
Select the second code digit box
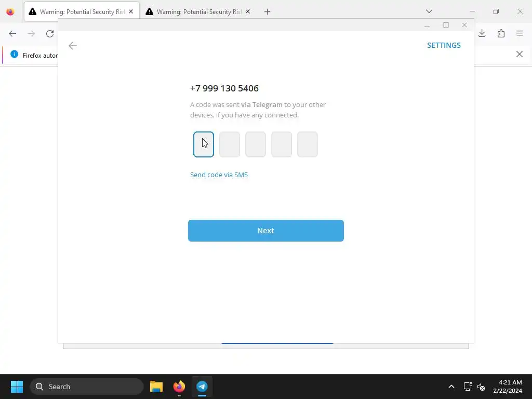pyautogui.click(x=230, y=144)
